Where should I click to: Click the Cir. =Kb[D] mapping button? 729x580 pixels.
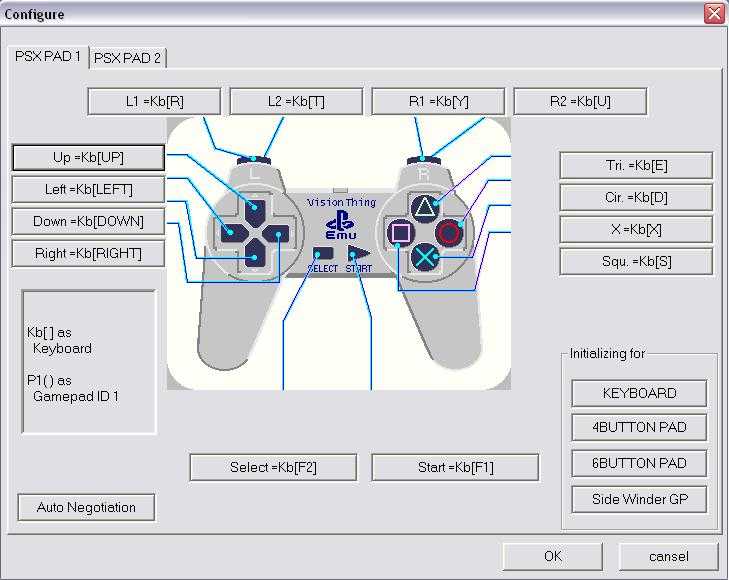tap(636, 198)
